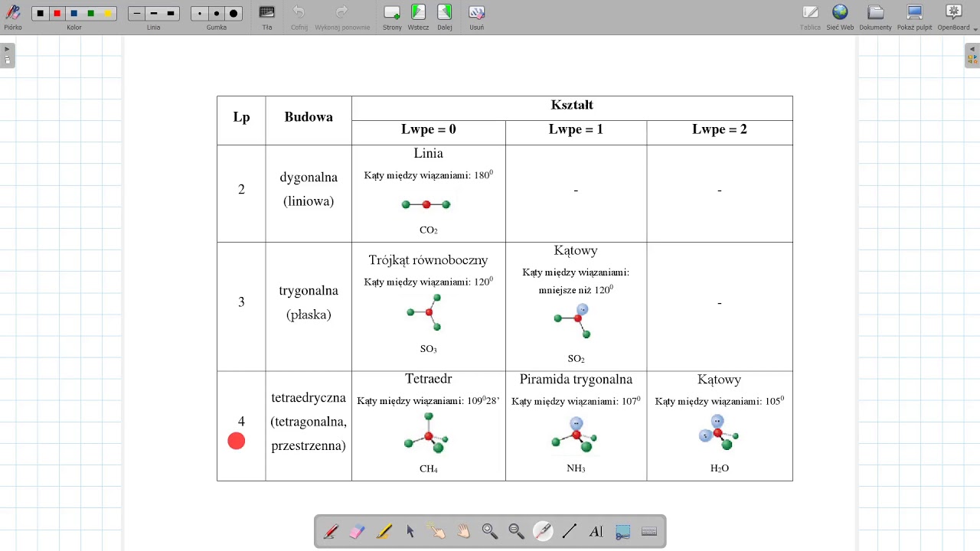This screenshot has width=980, height=551.
Task: Pick the green pen color
Action: click(90, 13)
